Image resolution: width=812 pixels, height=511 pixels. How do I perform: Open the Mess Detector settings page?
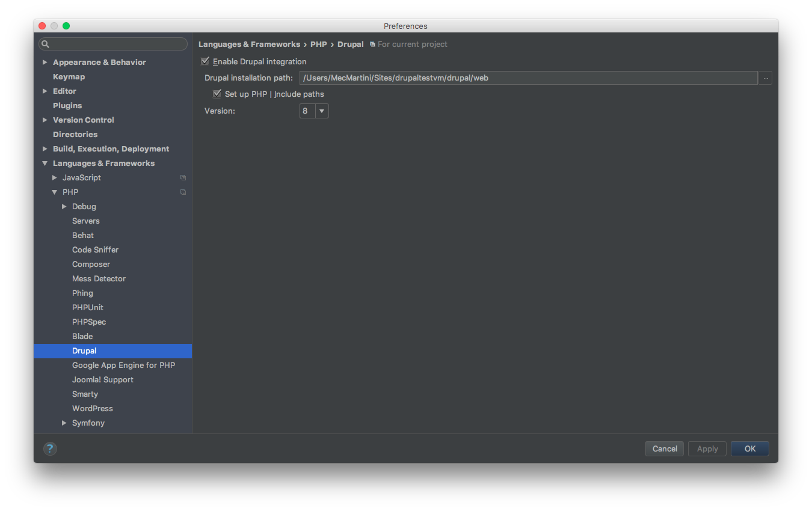point(99,279)
